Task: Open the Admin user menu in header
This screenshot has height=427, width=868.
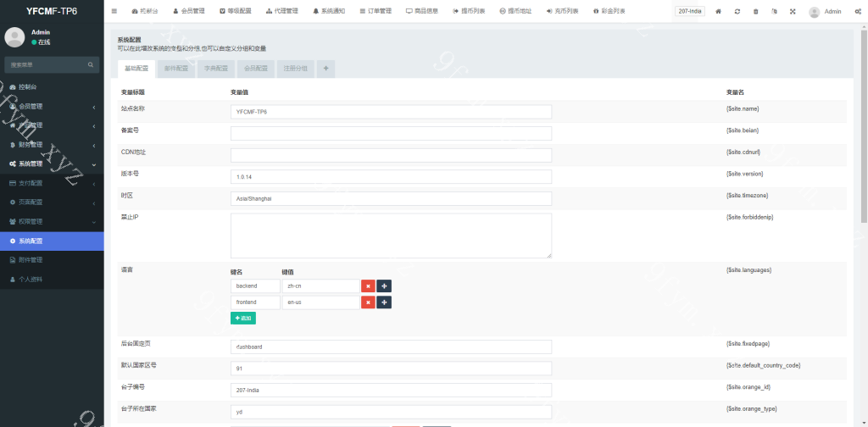Action: tap(825, 11)
